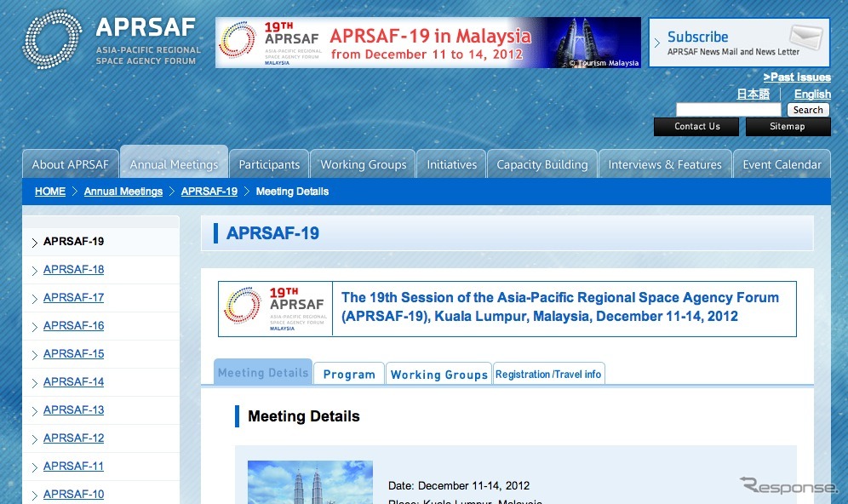Go to Annual Meetings in the breadcrumb
The image size is (848, 504).
[123, 192]
